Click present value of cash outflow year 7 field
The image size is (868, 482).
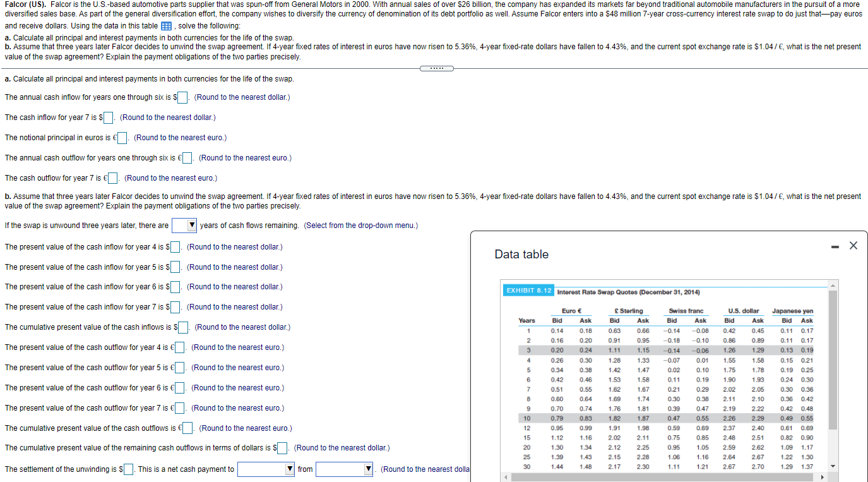point(180,408)
